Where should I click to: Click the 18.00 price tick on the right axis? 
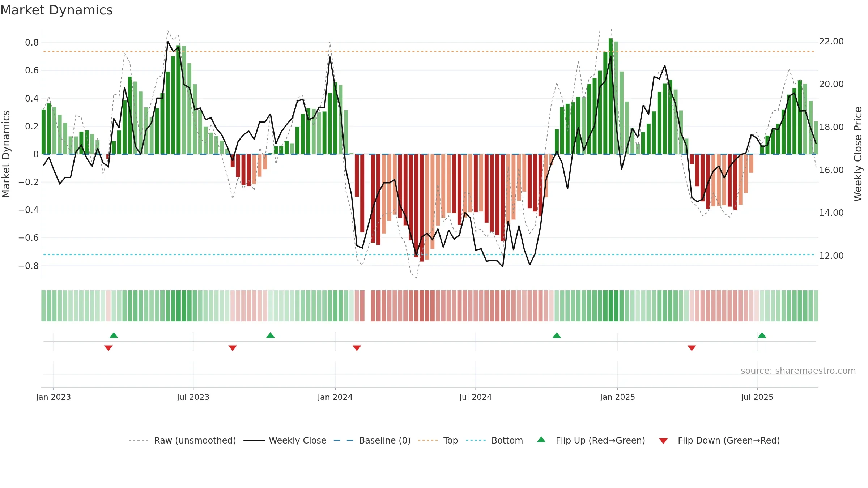(831, 127)
